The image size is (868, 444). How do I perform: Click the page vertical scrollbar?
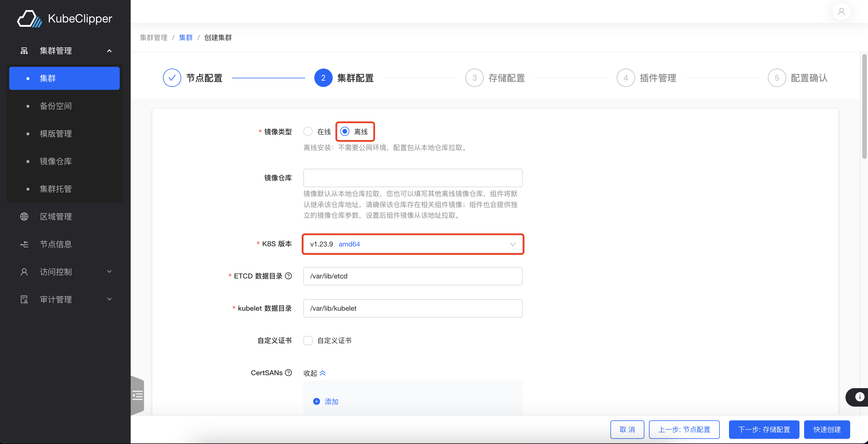tap(864, 106)
